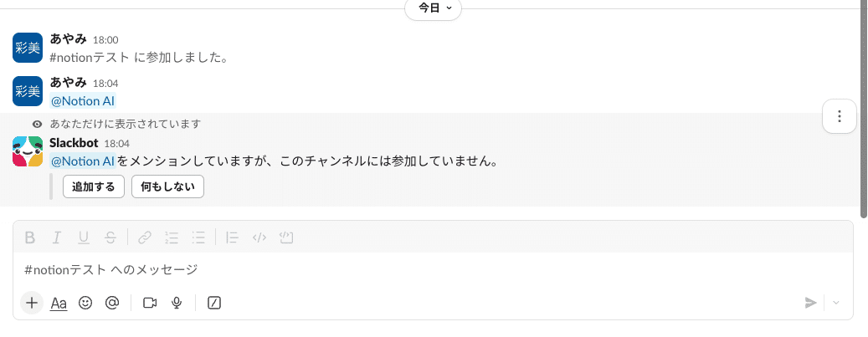The height and width of the screenshot is (337, 868).
Task: Toggle bold formatting in the composer
Action: [x=30, y=237]
